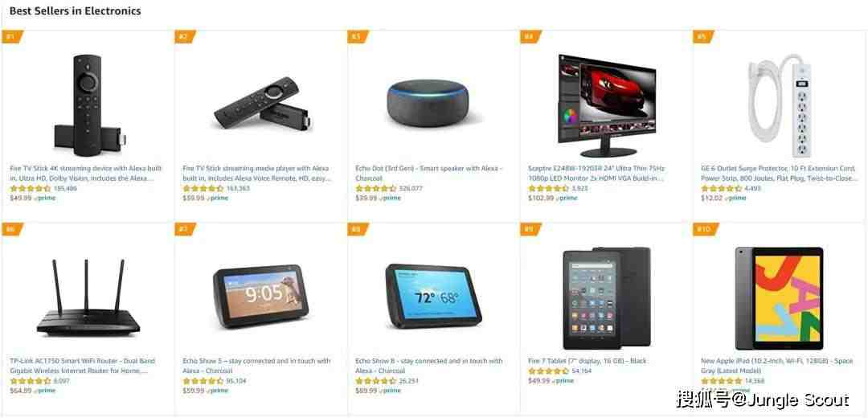Open star rating for Echo Show 8
This screenshot has width=868, height=418.
376,382
